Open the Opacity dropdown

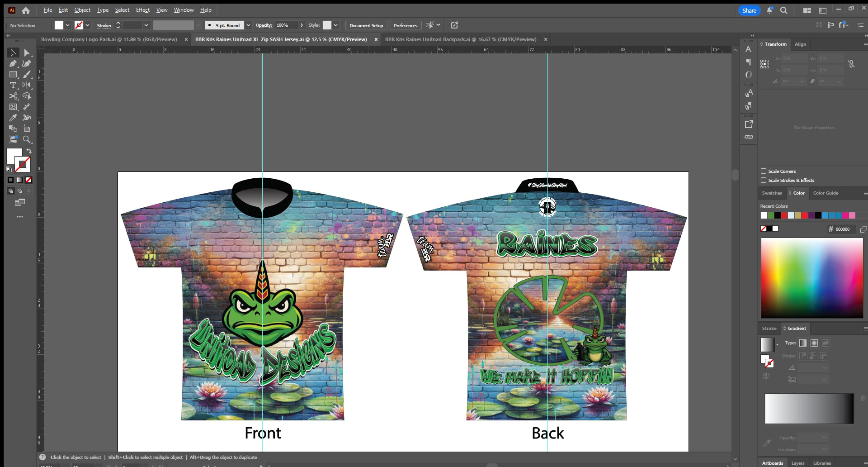click(302, 25)
